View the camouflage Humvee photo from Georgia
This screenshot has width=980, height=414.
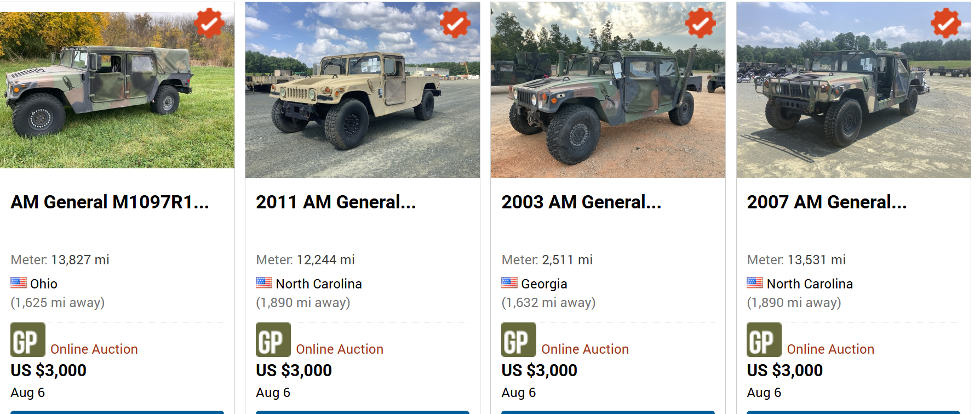click(608, 90)
